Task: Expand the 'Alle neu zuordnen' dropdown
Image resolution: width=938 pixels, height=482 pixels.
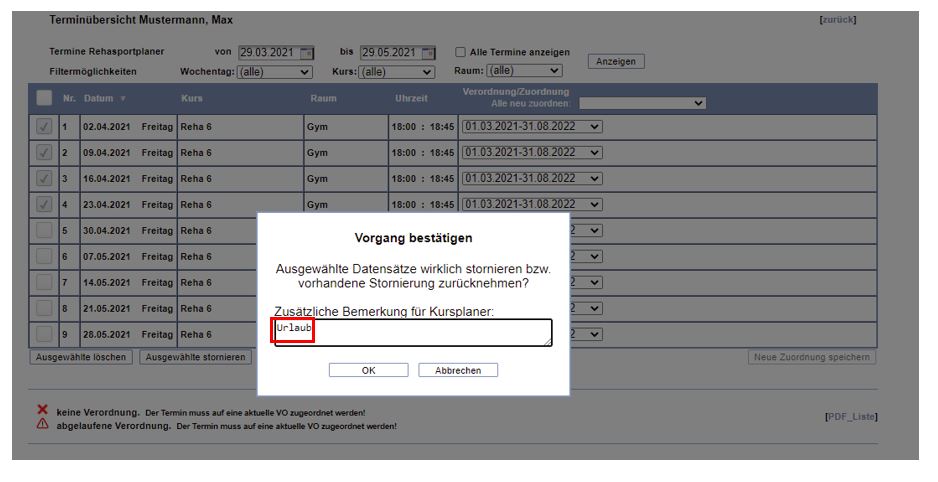Action: 642,102
